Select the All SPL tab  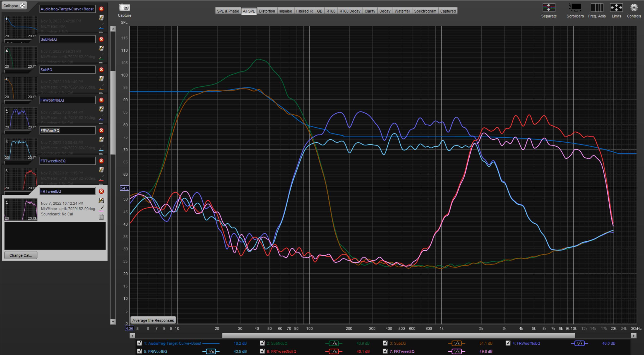249,11
